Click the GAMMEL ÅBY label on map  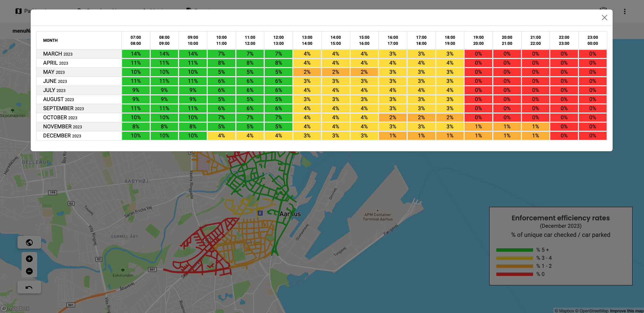[124, 237]
